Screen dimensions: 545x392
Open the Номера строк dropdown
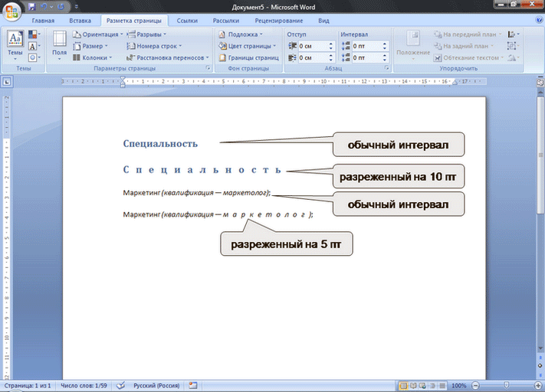[x=154, y=46]
